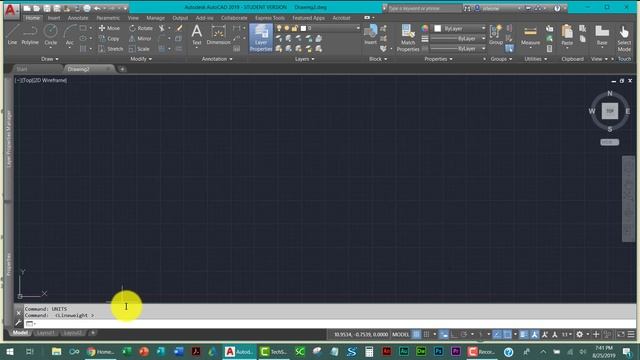640x360 pixels.
Task: Open the Manage ribbon tab
Action: pyautogui.click(x=156, y=18)
